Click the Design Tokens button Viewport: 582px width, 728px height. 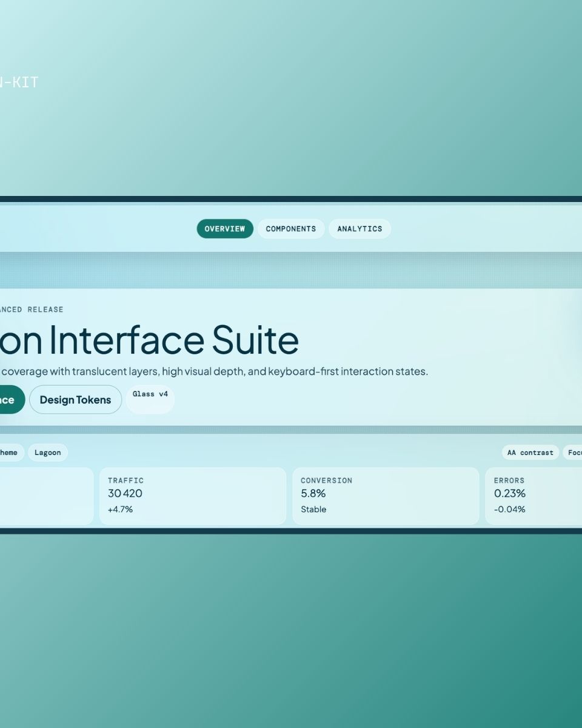point(75,400)
